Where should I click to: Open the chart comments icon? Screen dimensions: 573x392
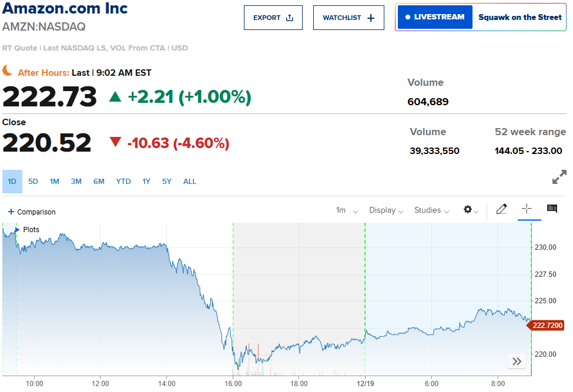pos(552,209)
